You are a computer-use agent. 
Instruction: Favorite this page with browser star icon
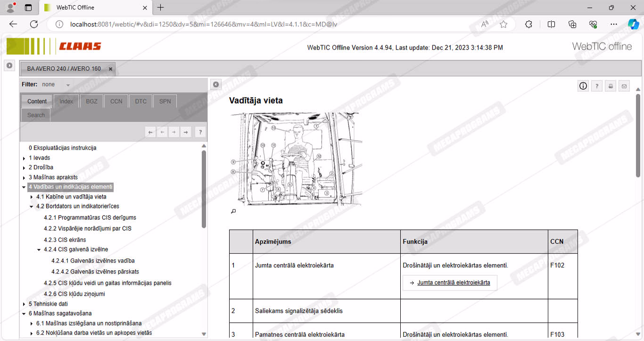pyautogui.click(x=504, y=25)
